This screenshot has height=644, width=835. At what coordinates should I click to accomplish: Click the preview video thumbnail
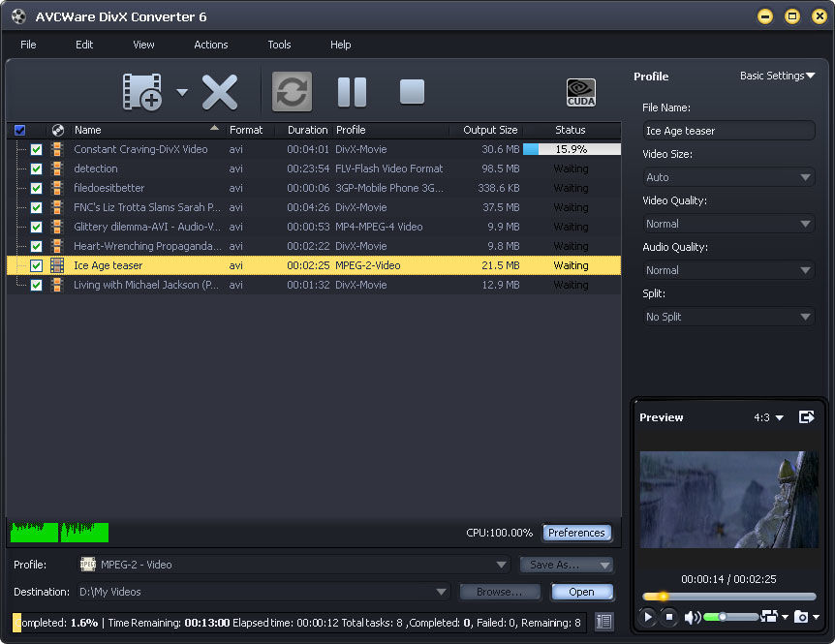(x=728, y=500)
